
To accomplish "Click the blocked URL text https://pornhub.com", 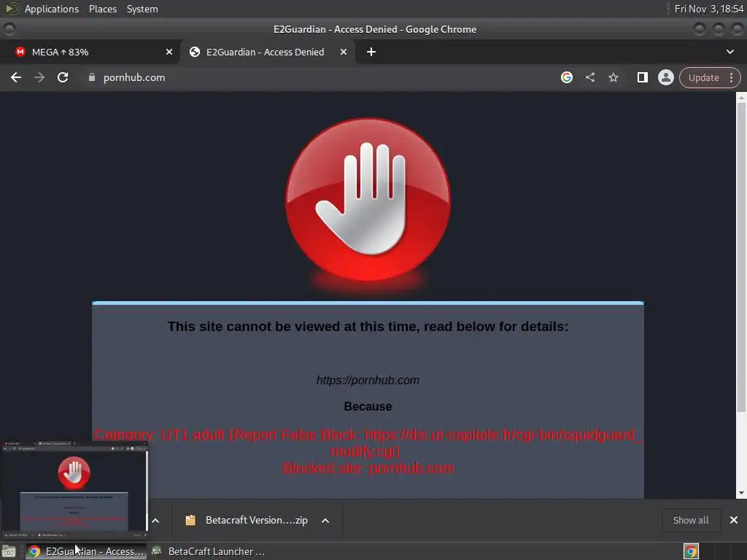I will click(368, 380).
